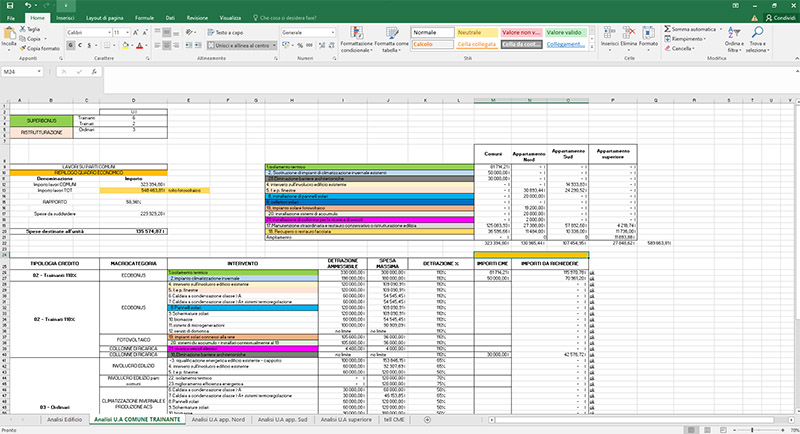Apply yellow fill color to cell
This screenshot has height=434, width=800.
pyautogui.click(x=125, y=45)
